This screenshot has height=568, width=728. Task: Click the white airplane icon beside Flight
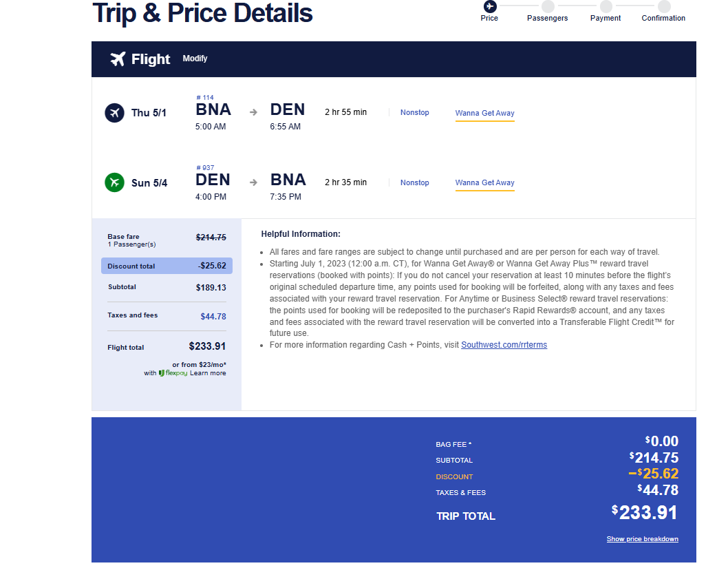[118, 59]
